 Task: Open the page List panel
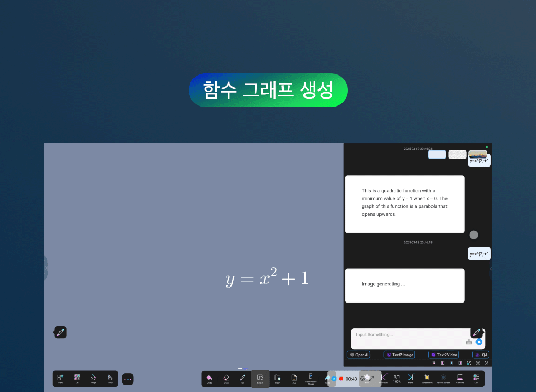click(x=476, y=378)
